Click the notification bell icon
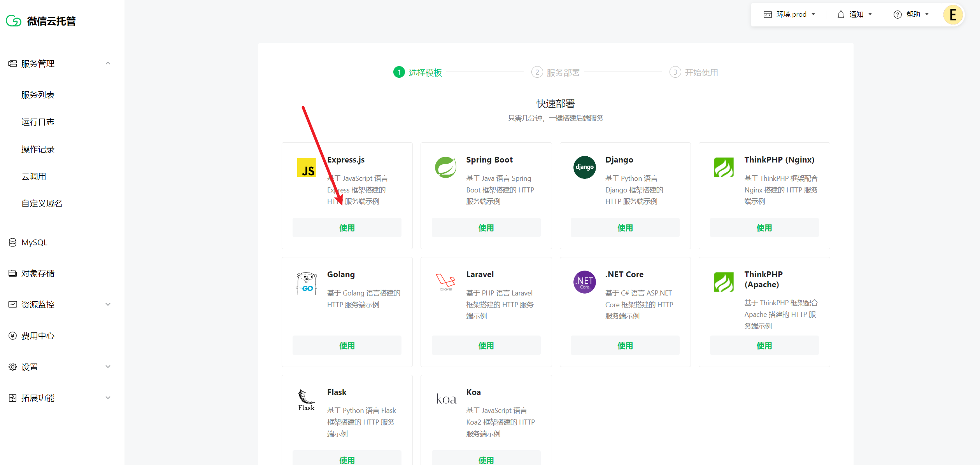Image resolution: width=980 pixels, height=465 pixels. [x=841, y=14]
